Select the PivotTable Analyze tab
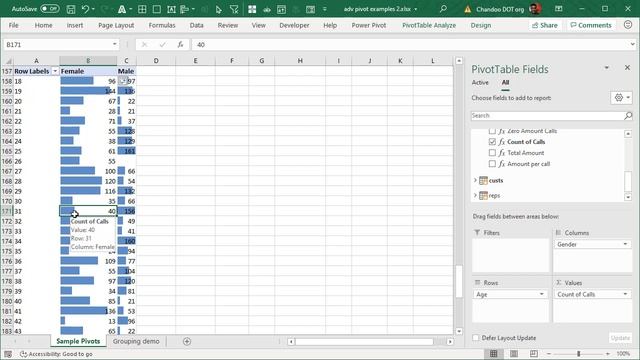 click(429, 25)
